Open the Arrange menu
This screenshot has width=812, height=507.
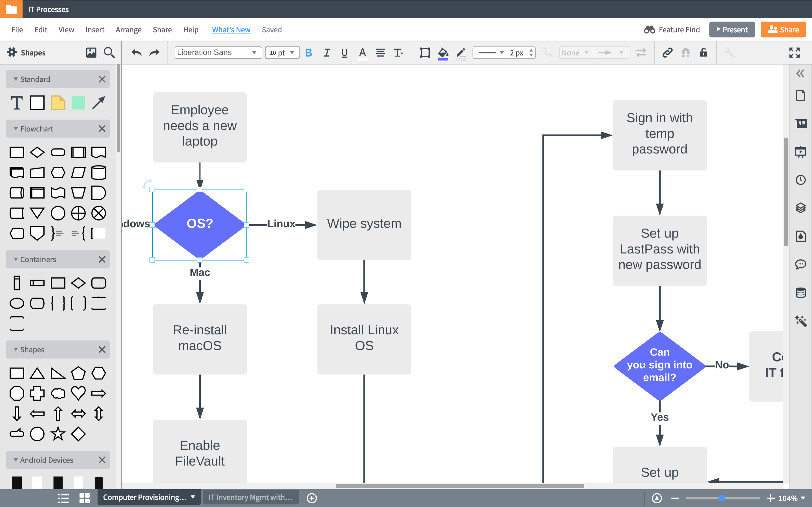coord(129,30)
